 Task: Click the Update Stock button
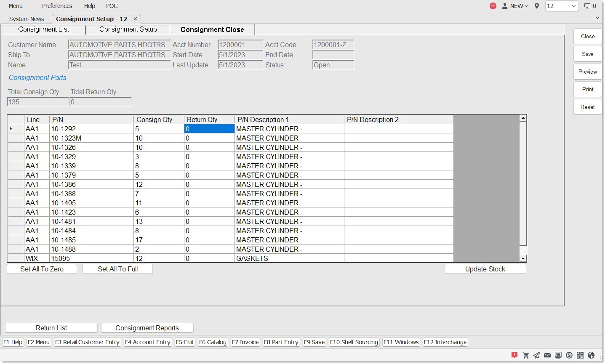[485, 269]
